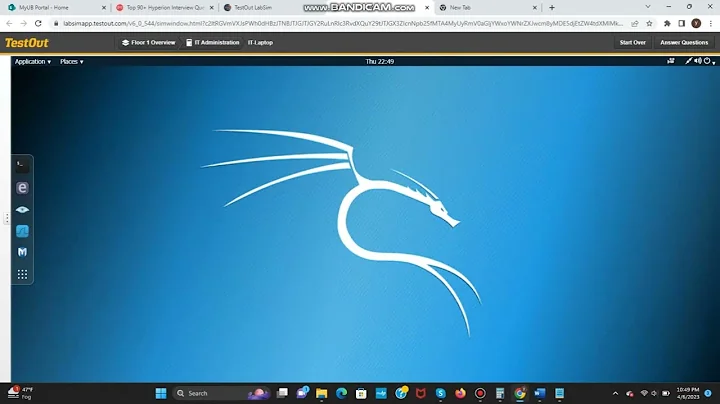The width and height of the screenshot is (720, 404).
Task: Expand the Kali system menu arrow
Action: pyautogui.click(x=714, y=62)
